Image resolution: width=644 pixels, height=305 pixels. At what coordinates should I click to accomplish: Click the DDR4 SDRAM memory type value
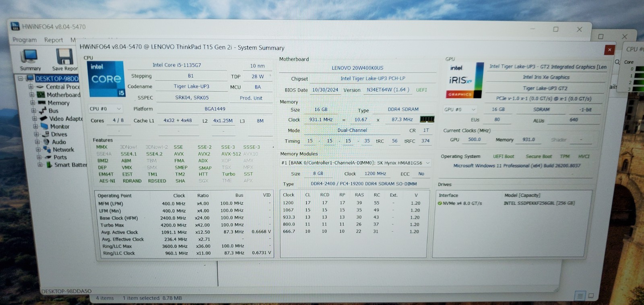click(x=403, y=109)
